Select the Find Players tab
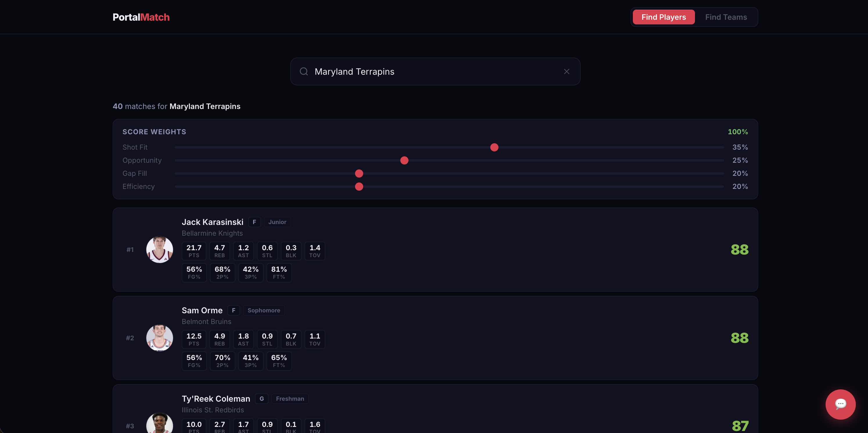Screen dimensions: 868x433 [663, 17]
